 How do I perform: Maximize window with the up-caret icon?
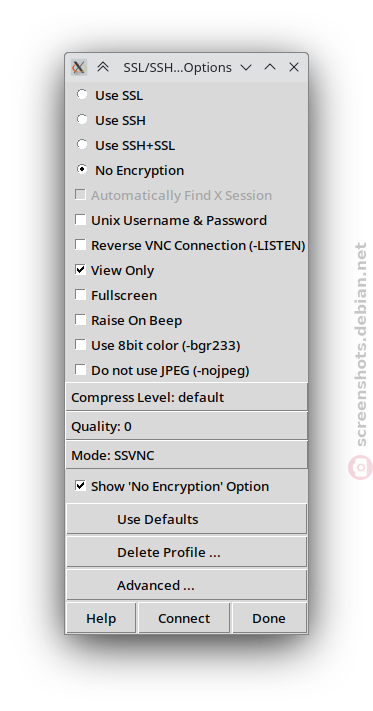(270, 67)
